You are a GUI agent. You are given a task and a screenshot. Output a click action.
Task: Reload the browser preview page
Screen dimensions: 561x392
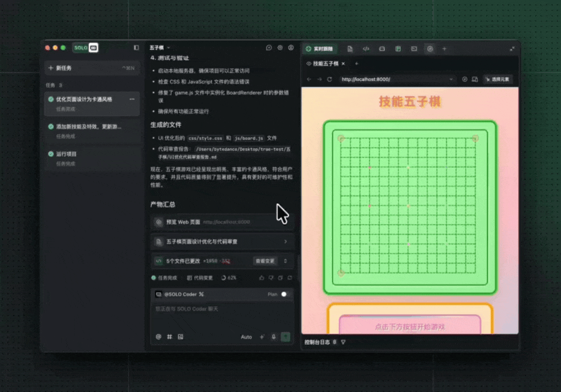click(x=329, y=79)
